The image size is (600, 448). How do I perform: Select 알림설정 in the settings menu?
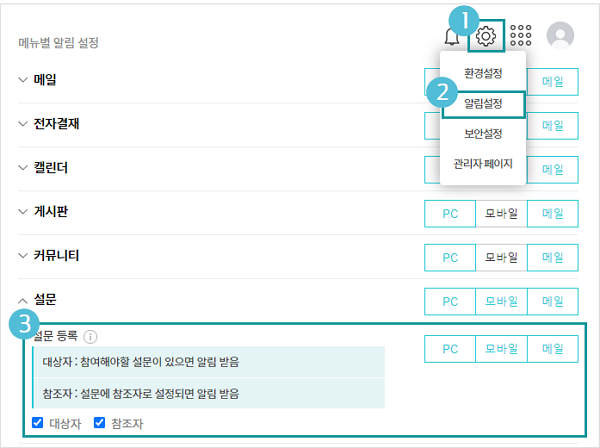coord(483,104)
